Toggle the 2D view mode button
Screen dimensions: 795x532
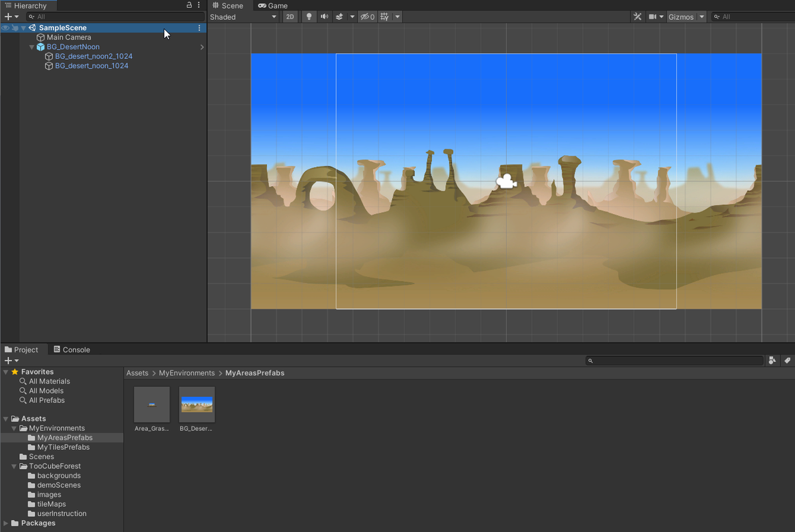pos(290,17)
